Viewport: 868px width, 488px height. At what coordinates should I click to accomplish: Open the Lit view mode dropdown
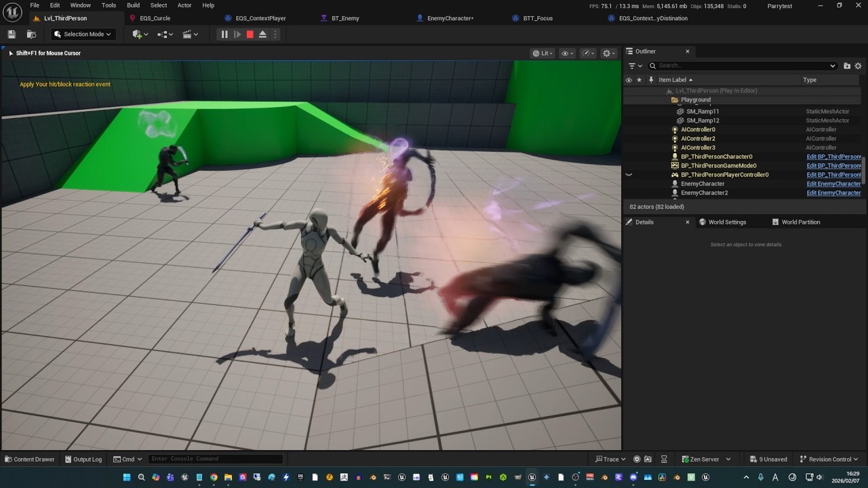543,53
